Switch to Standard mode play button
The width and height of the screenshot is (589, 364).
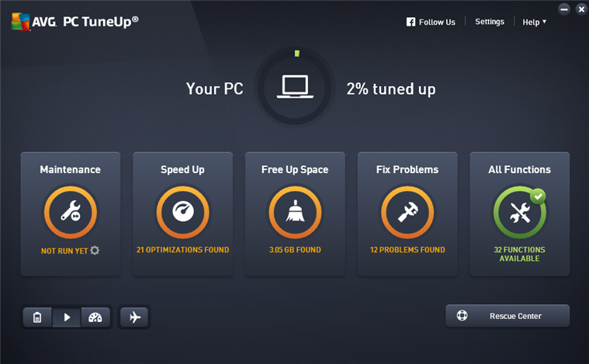coord(67,317)
